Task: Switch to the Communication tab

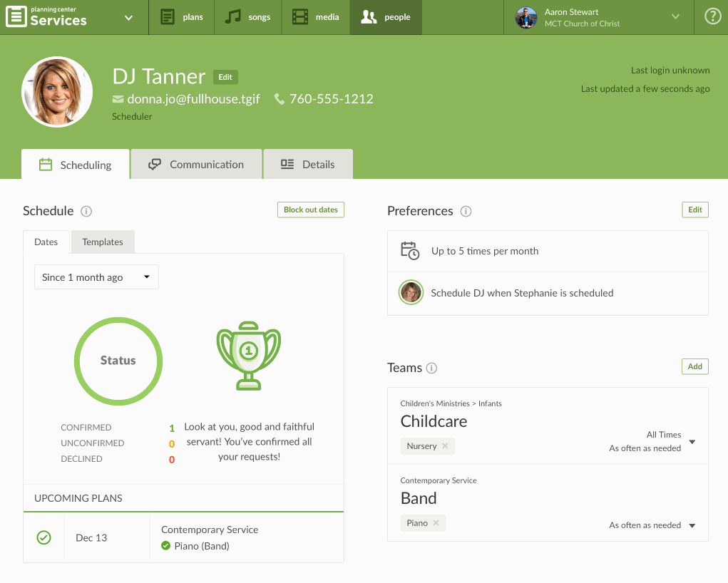Action: tap(196, 165)
